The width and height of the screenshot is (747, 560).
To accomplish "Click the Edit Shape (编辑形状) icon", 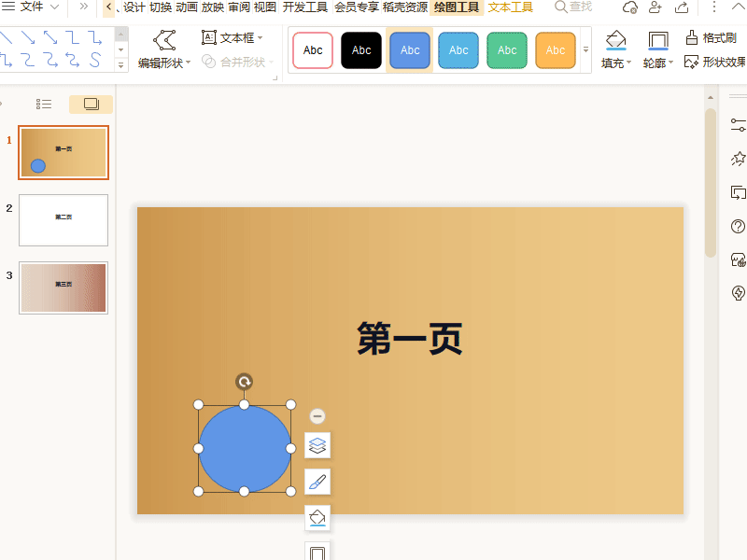I will (x=164, y=40).
